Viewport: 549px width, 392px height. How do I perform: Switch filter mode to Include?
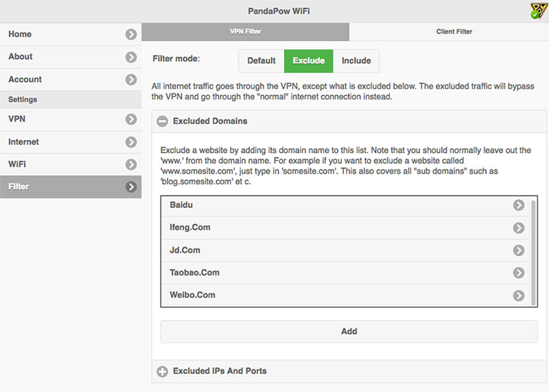pos(356,61)
